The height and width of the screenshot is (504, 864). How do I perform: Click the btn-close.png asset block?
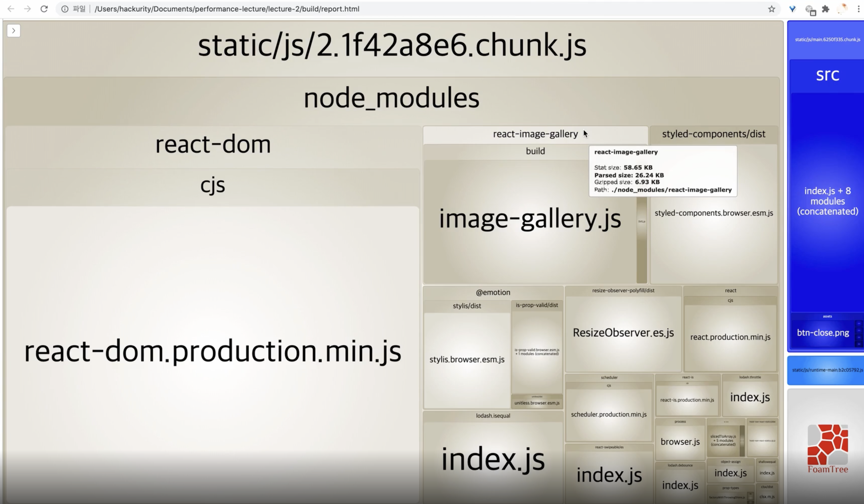[823, 333]
